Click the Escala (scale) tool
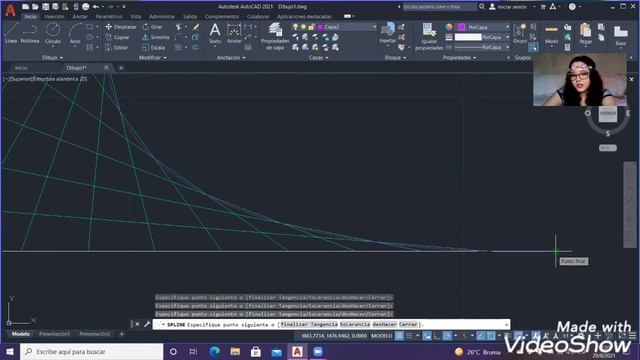The height and width of the screenshot is (360, 640). 154,47
